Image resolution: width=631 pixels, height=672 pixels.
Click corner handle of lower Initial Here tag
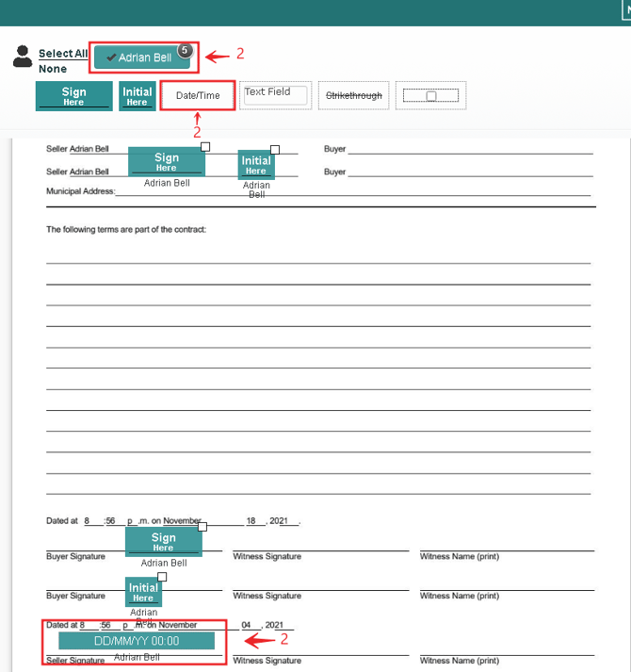click(162, 577)
